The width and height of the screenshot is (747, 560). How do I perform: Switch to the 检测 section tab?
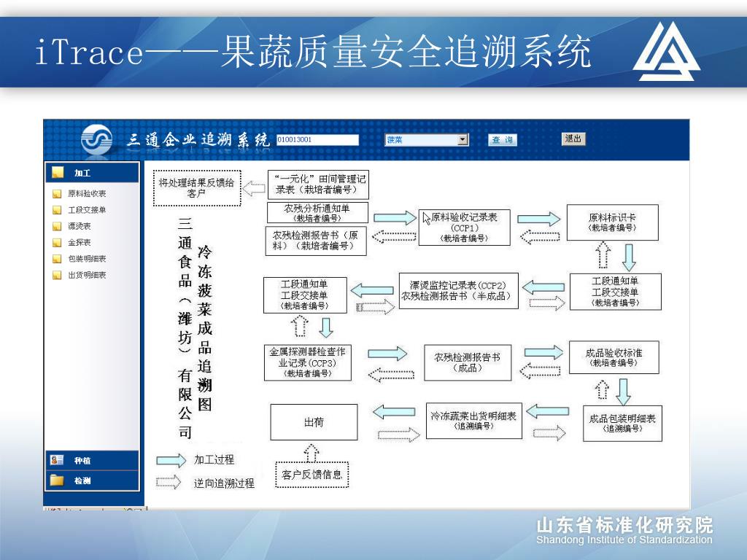click(x=93, y=481)
